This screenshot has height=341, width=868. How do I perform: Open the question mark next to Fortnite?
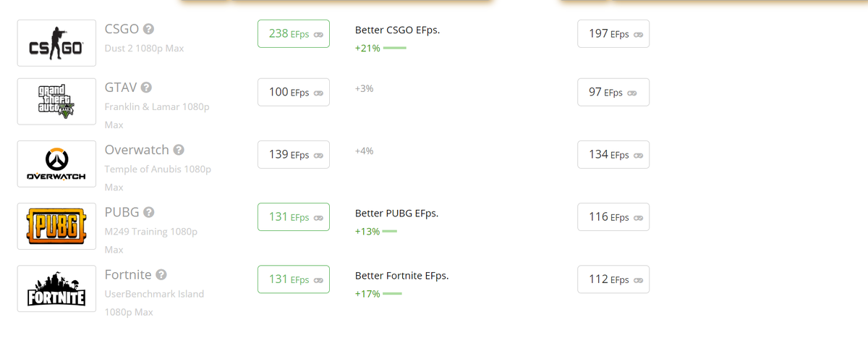coord(161,275)
